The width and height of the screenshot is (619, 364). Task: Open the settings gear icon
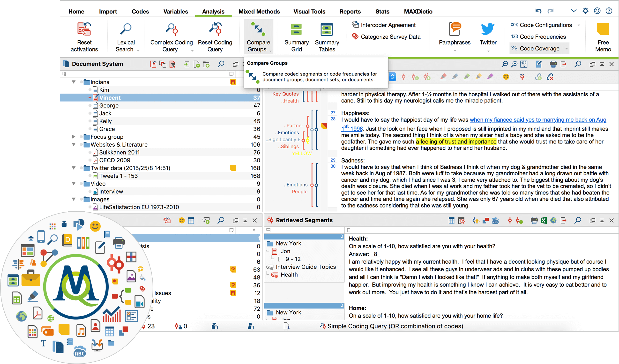tap(585, 11)
